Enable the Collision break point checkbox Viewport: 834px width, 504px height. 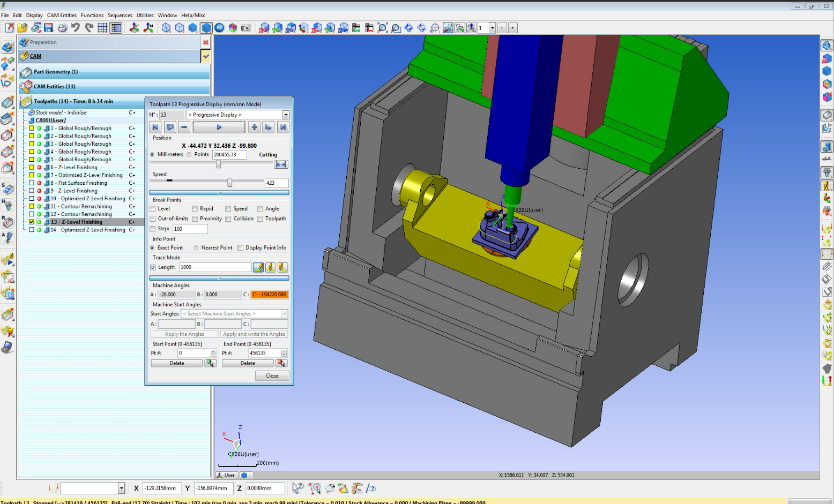pyautogui.click(x=228, y=219)
